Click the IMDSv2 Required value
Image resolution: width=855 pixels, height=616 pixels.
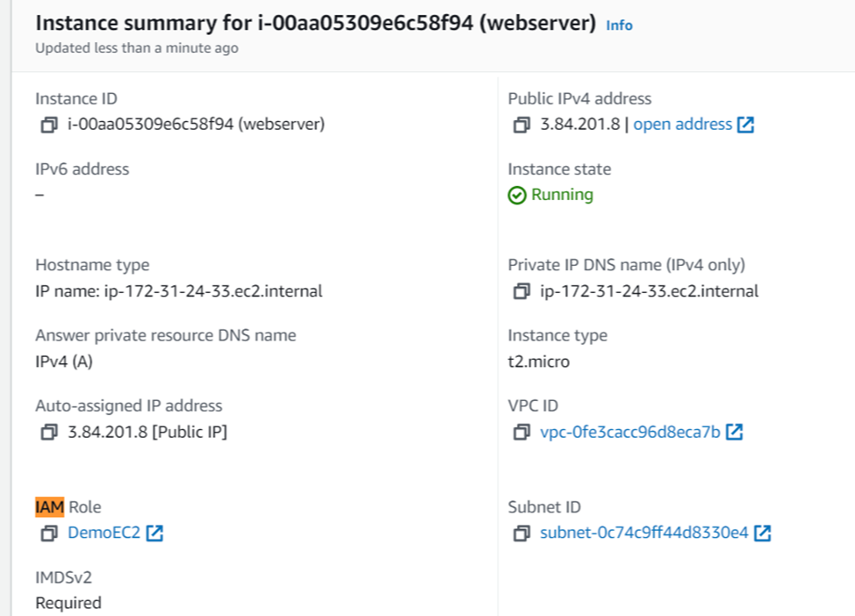point(68,603)
